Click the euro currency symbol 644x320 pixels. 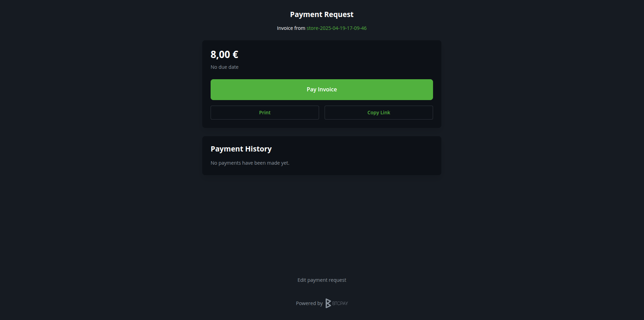(x=235, y=55)
